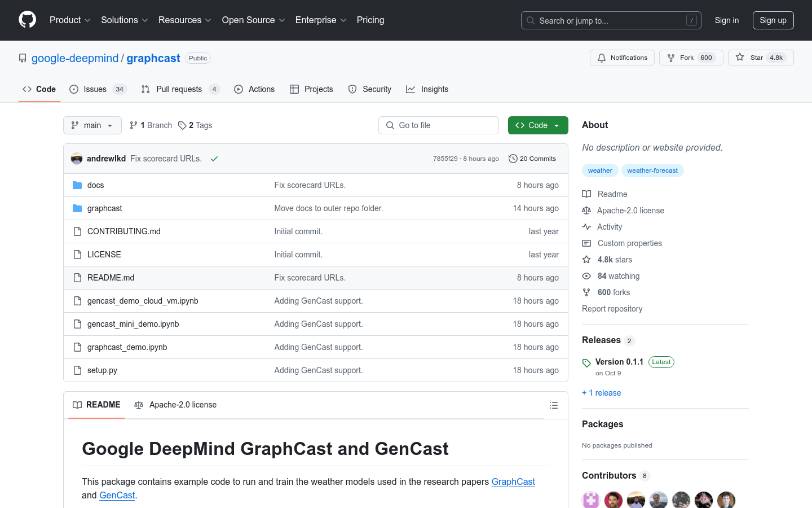Viewport: 812px width, 508px height.
Task: Click the Activity pulse icon
Action: (x=586, y=227)
